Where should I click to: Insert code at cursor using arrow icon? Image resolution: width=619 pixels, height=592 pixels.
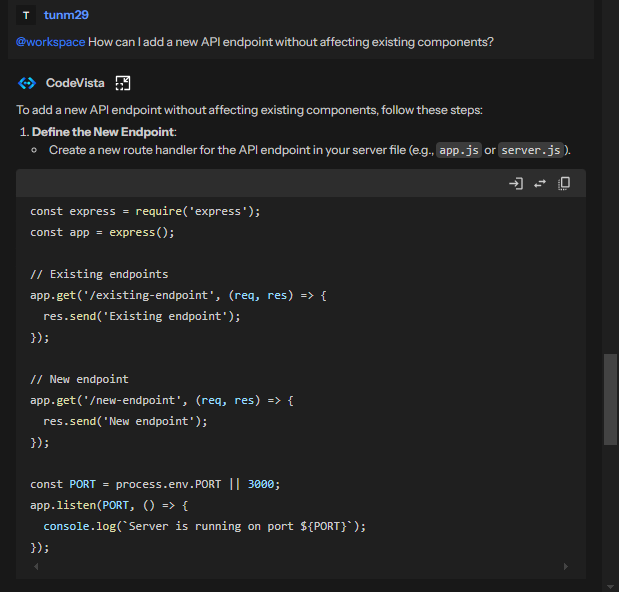tap(516, 184)
